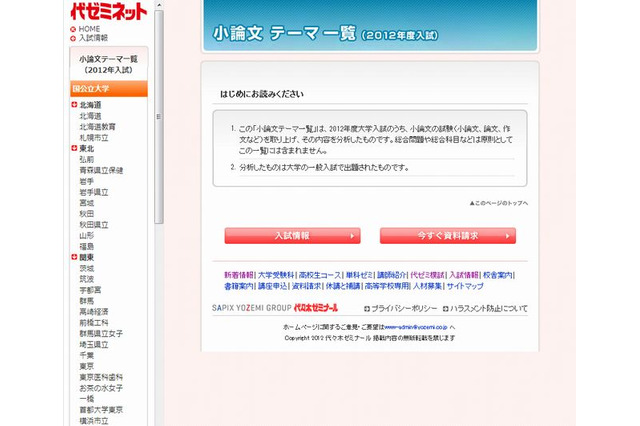Image resolution: width=640 pixels, height=426 pixels.
Task: Open 入試情報 link under HOME
Action: 93,38
